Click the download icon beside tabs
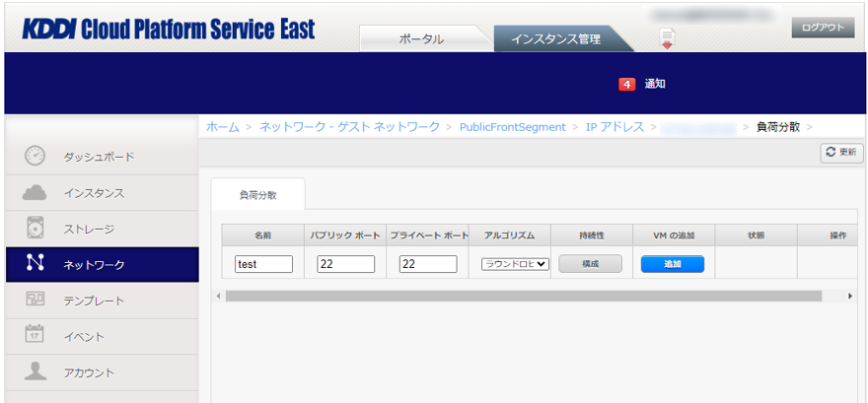Image resolution: width=868 pixels, height=403 pixels. [x=668, y=38]
